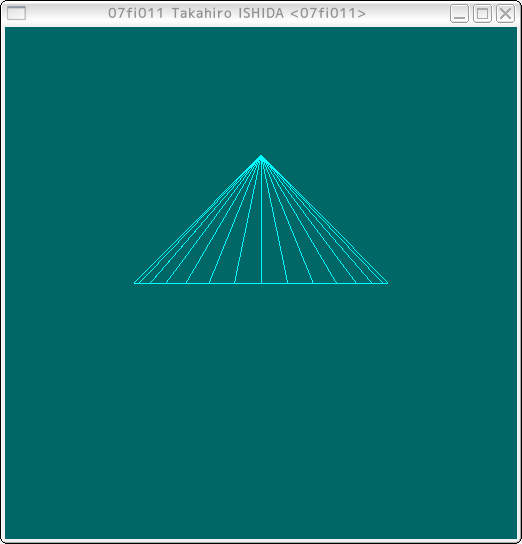Click the word "ISHIDA" in the title bar

[x=261, y=14]
